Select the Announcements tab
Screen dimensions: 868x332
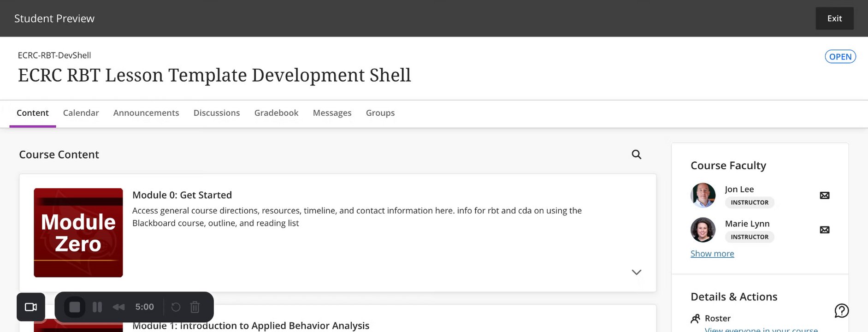tap(146, 113)
